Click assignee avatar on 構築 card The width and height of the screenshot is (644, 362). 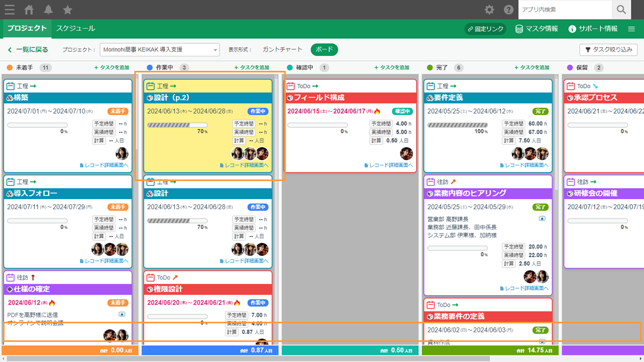(122, 153)
